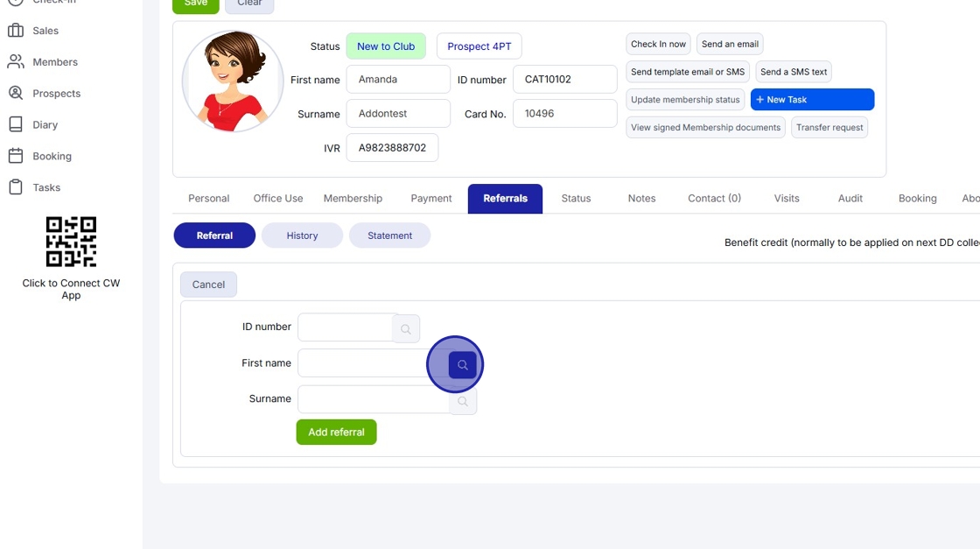Click Amanda's profile avatar picture
The width and height of the screenshot is (980, 549).
pos(233,81)
